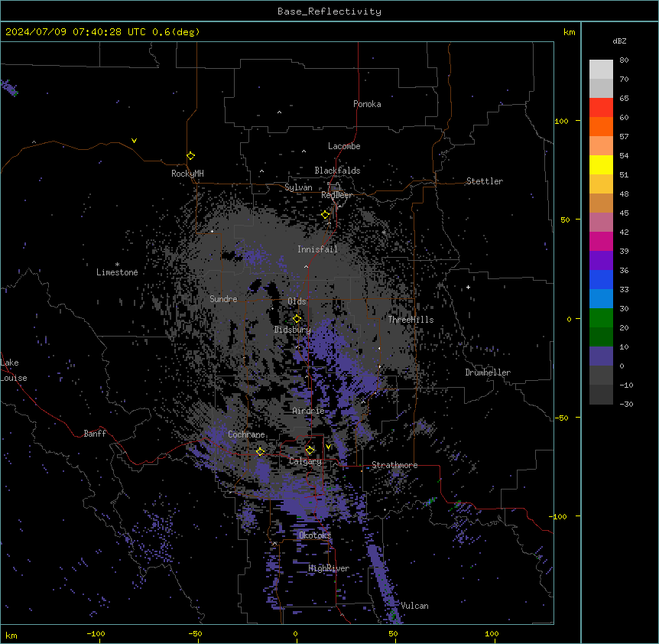The height and width of the screenshot is (644, 659).
Task: Pick the red 65-60 dBZ legend swatch
Action: (601, 107)
